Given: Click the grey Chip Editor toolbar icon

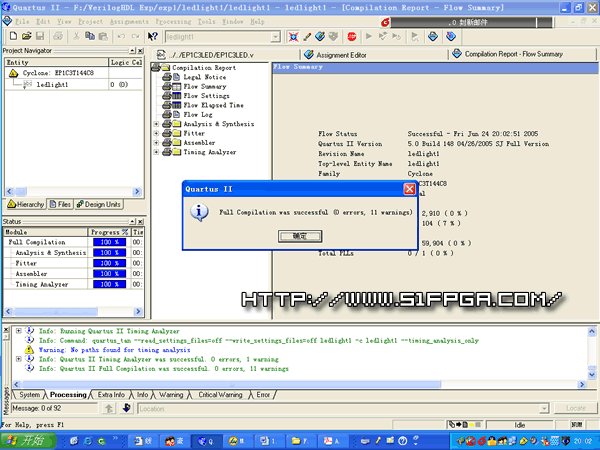Looking at the screenshot, I should point(333,36).
